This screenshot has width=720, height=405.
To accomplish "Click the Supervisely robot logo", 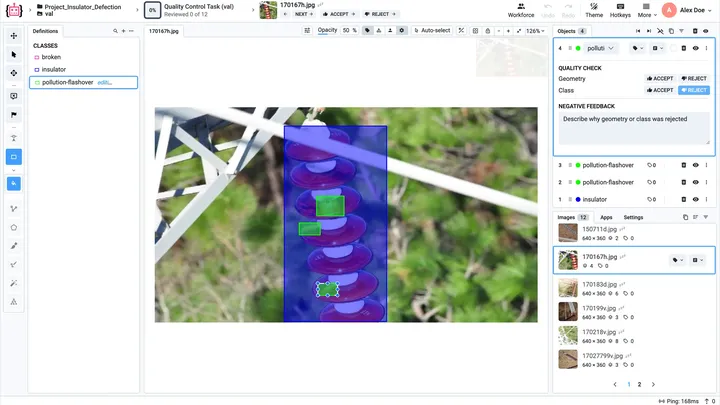I will click(14, 10).
